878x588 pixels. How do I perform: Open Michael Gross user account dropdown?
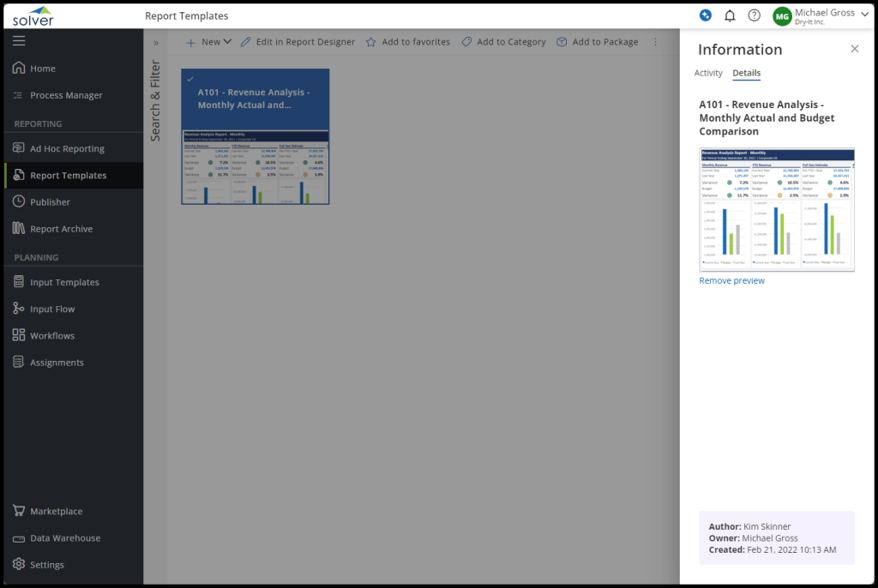pos(820,15)
